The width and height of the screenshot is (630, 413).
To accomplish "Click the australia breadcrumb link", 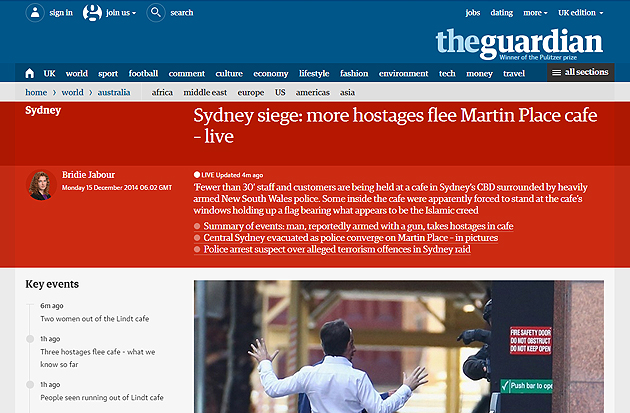I will (114, 92).
